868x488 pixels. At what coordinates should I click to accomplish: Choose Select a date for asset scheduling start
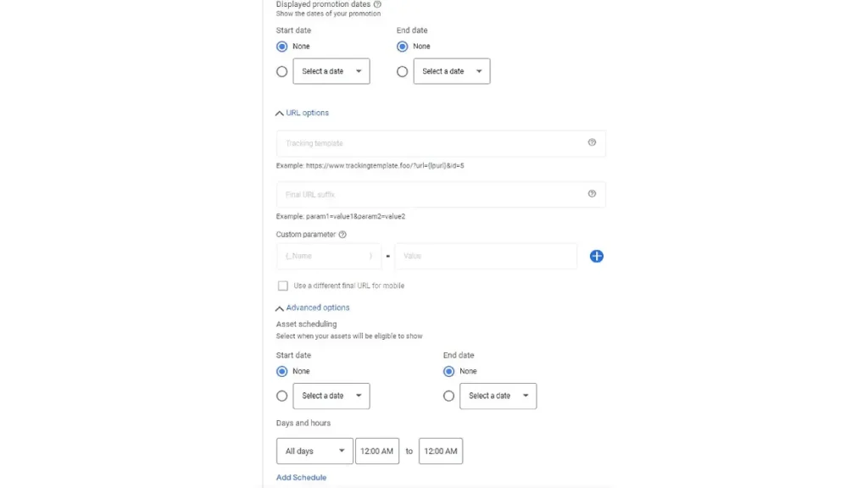pos(331,396)
